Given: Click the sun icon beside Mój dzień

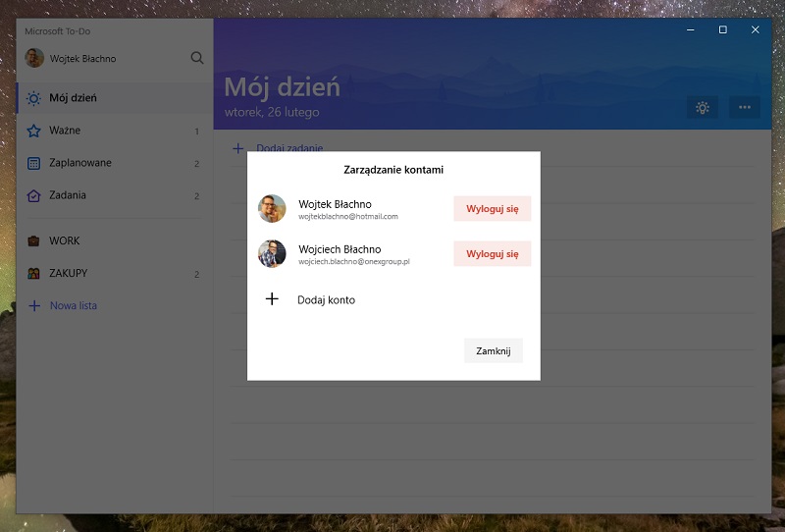Looking at the screenshot, I should pos(33,98).
